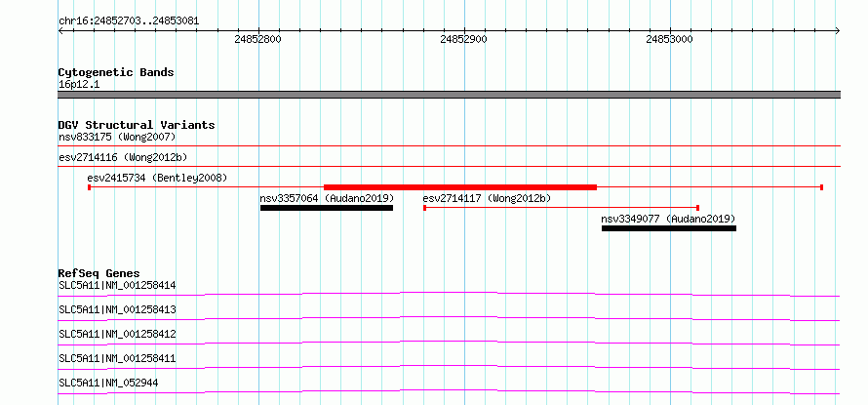Click the Cytogenetic Bands track title

pyautogui.click(x=116, y=72)
